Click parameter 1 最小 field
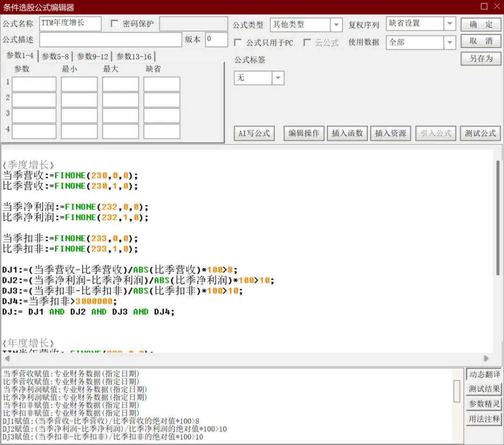This screenshot has width=504, height=445. point(79,84)
